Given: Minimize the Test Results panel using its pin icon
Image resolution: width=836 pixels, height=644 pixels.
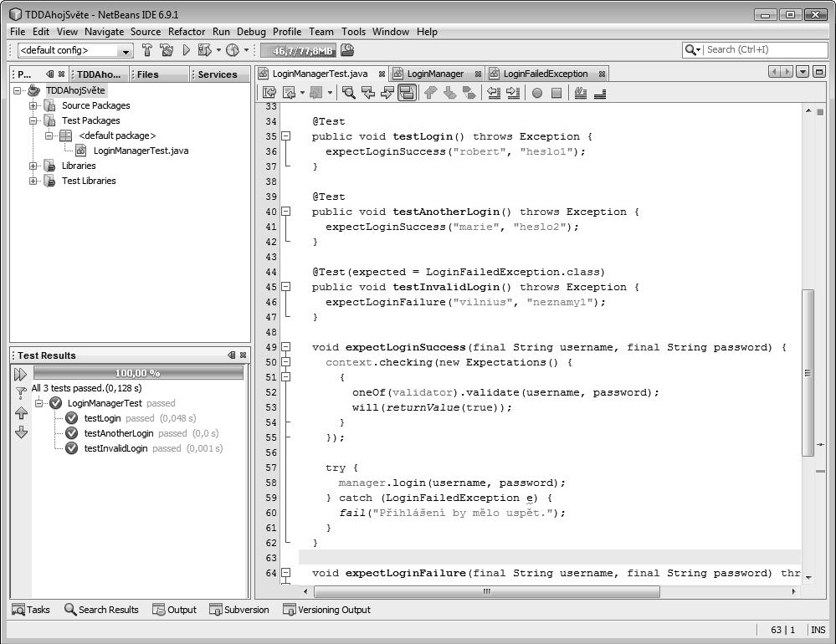Looking at the screenshot, I should tap(232, 355).
